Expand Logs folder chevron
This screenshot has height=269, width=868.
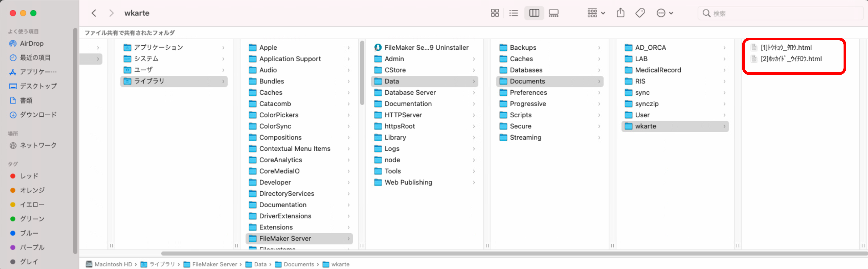pyautogui.click(x=474, y=149)
